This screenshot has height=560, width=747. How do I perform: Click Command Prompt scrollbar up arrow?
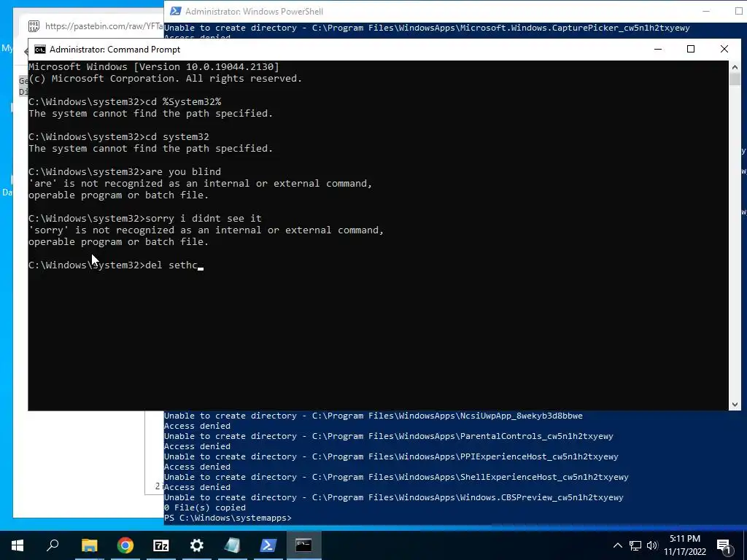tap(735, 68)
